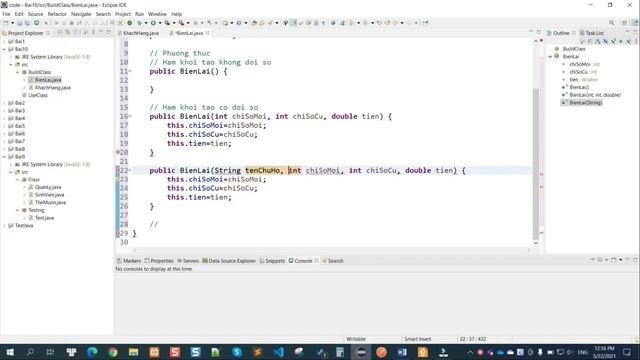640x360 pixels.
Task: Open the Servers tab
Action: [188, 261]
